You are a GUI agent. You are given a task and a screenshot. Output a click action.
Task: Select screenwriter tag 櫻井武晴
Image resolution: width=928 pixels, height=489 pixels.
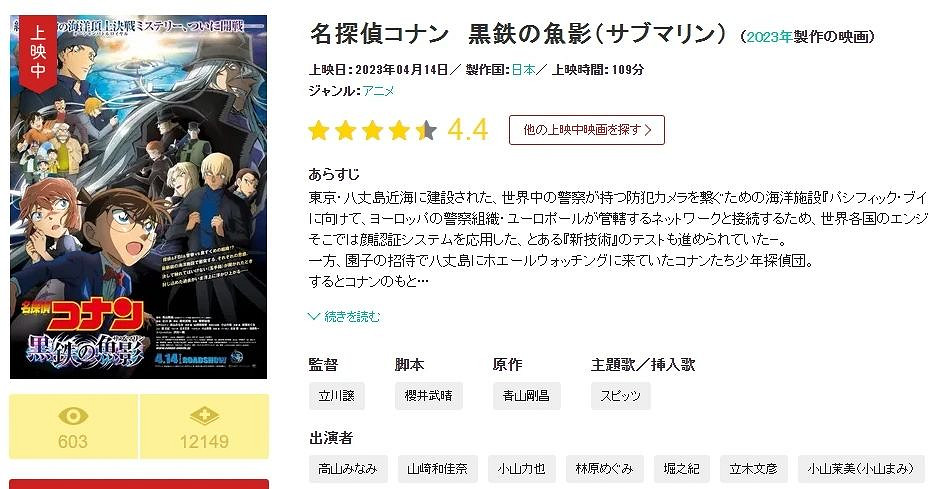[x=428, y=396]
